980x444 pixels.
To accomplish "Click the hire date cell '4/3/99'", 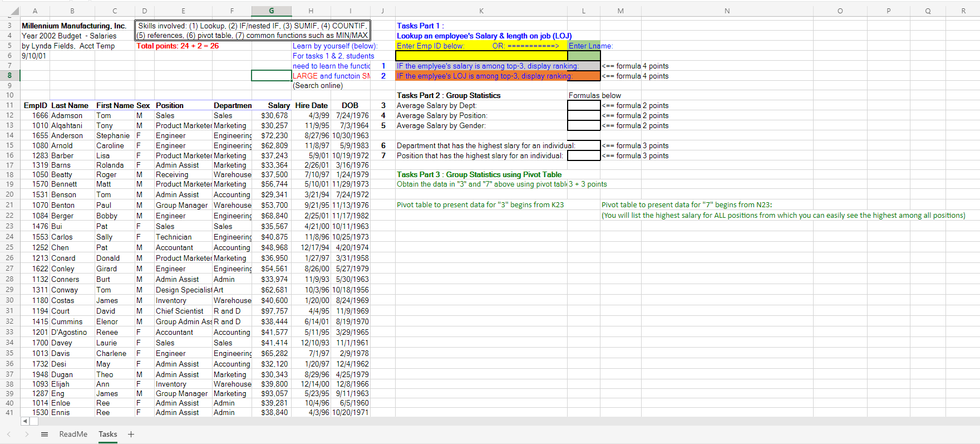I will (311, 115).
